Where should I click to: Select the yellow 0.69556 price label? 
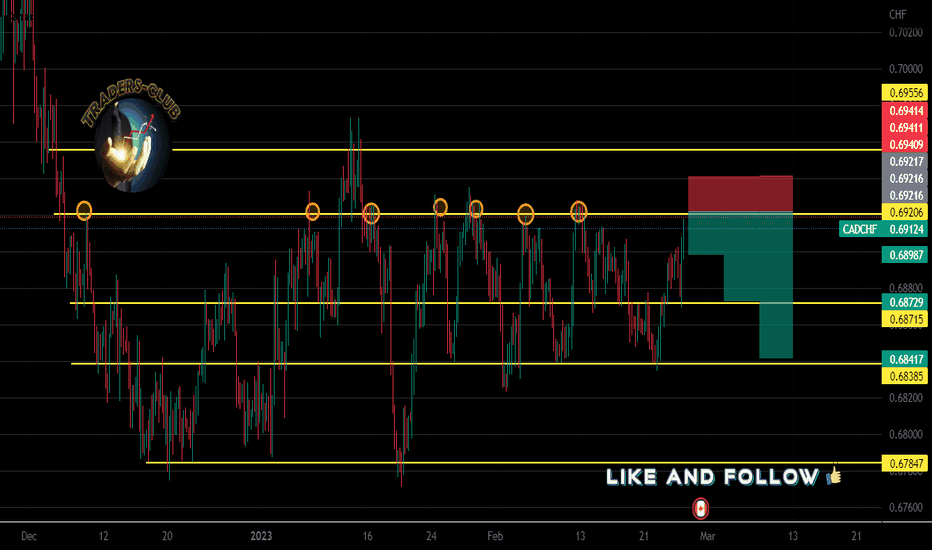[905, 93]
